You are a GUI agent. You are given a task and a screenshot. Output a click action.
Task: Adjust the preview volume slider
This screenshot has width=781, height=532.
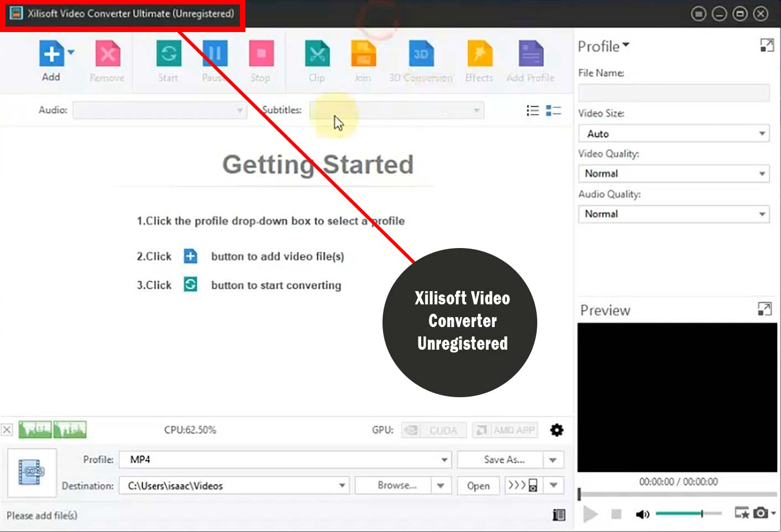(x=689, y=514)
